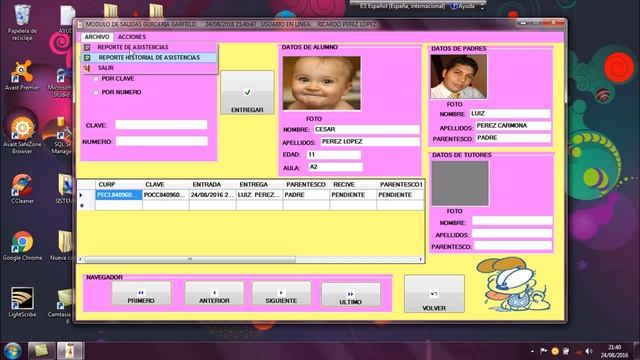Image resolution: width=640 pixels, height=360 pixels.
Task: Click the running app taskbar icon
Action: pyautogui.click(x=70, y=351)
